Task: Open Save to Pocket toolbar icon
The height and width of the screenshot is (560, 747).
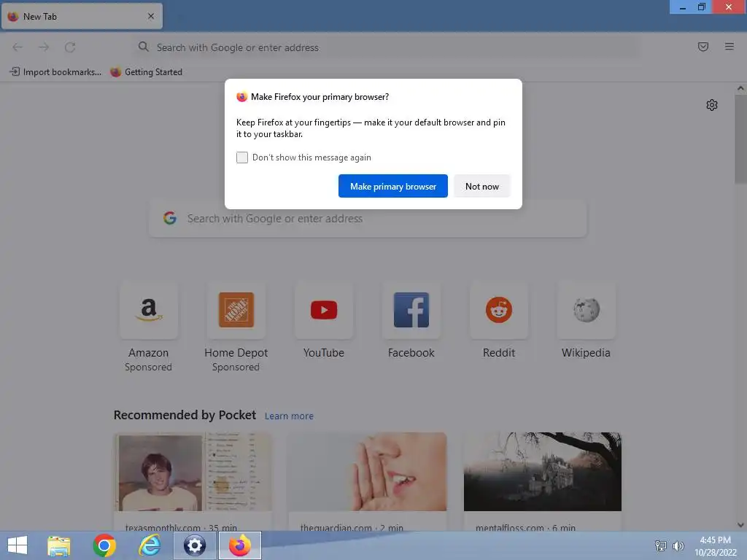Action: (x=703, y=47)
